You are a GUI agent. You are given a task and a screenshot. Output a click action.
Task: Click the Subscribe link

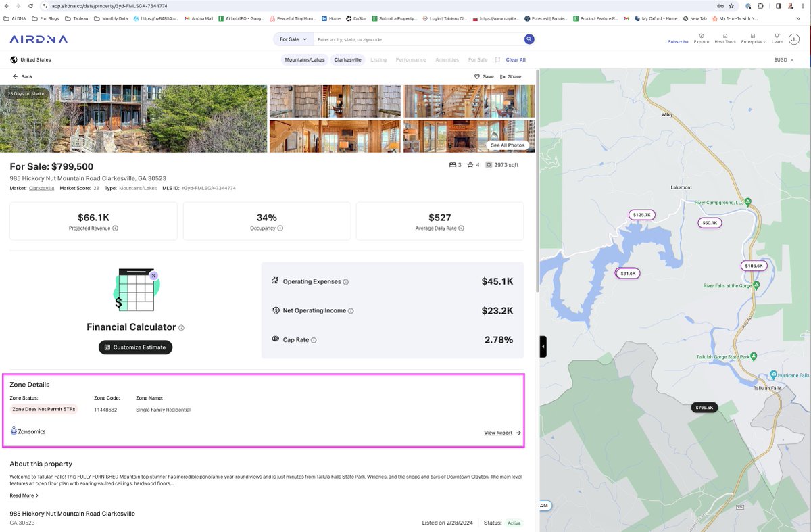pyautogui.click(x=678, y=42)
